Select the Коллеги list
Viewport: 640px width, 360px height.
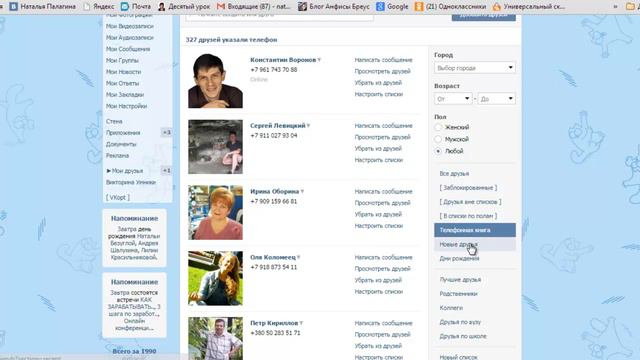point(451,308)
